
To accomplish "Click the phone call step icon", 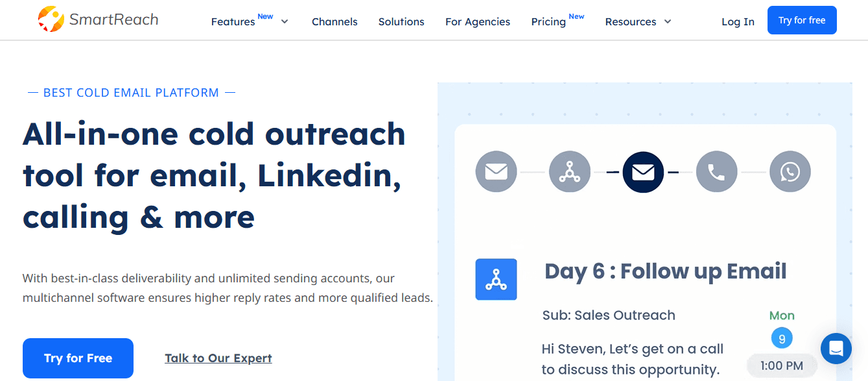I will point(716,171).
